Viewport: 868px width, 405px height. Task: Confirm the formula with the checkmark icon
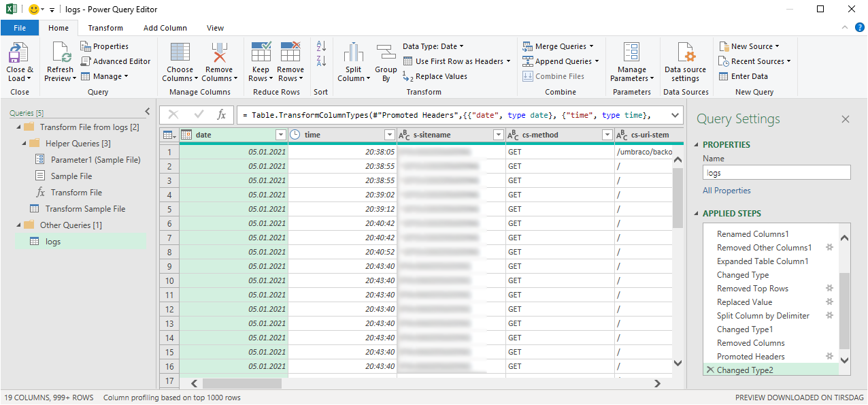pyautogui.click(x=199, y=115)
